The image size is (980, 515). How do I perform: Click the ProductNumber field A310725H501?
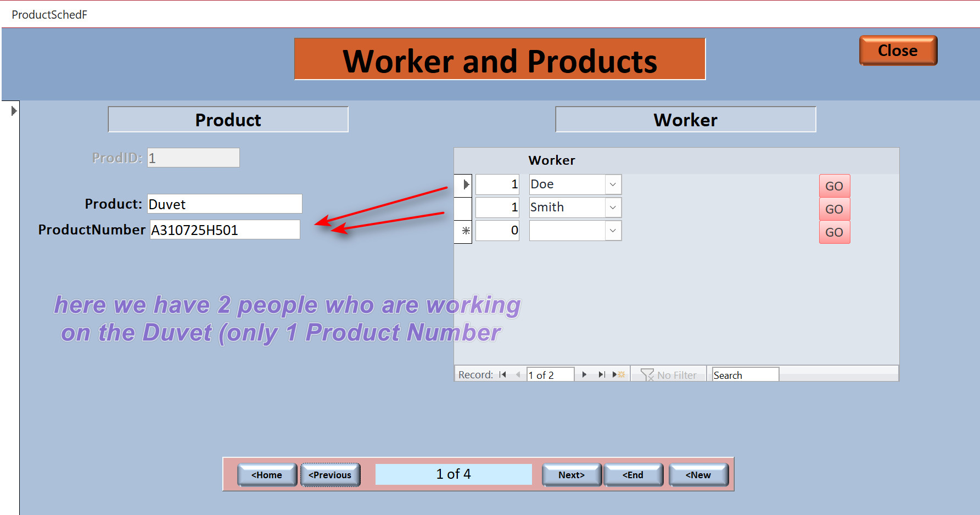[225, 229]
